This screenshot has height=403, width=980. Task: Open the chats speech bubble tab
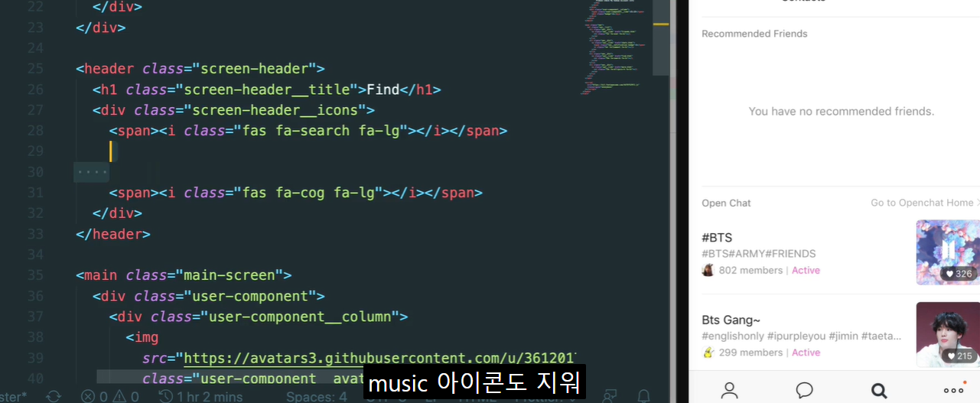[804, 391]
